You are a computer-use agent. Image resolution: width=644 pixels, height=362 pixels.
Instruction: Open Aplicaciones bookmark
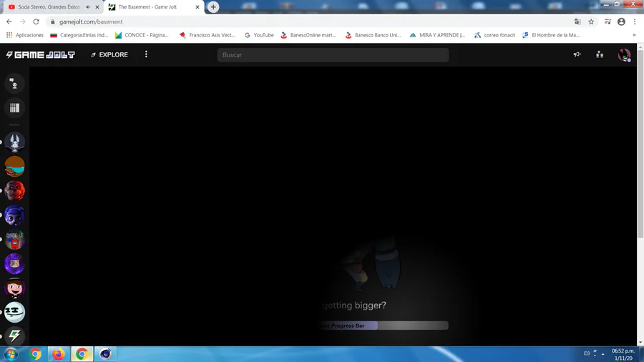point(24,35)
